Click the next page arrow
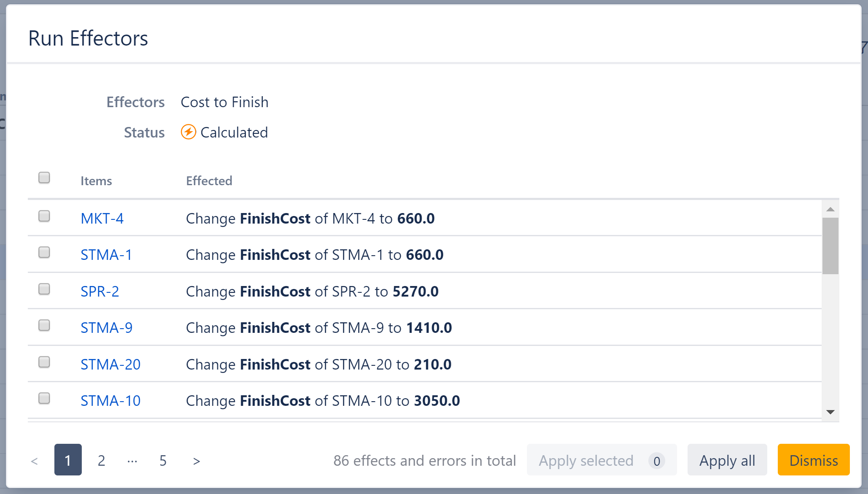This screenshot has width=868, height=494. [196, 460]
